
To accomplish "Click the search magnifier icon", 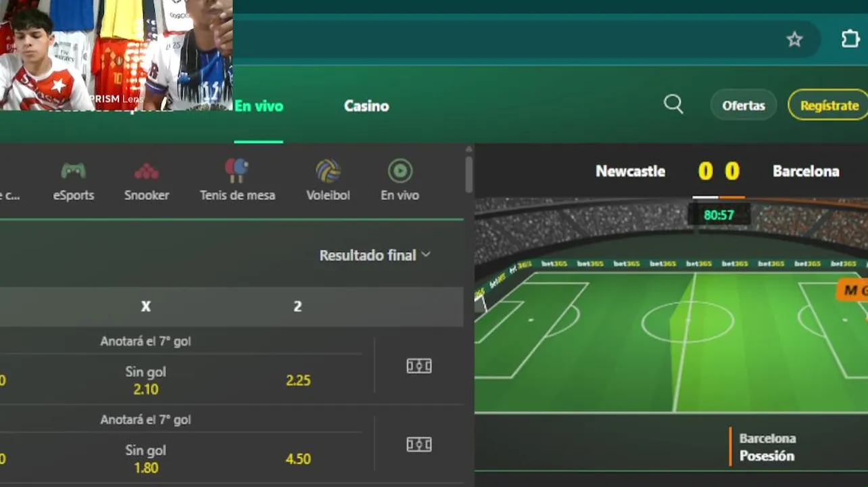I will (x=673, y=104).
